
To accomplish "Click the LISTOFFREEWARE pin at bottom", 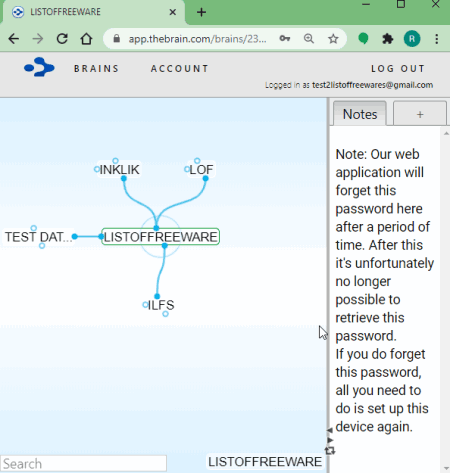I will tap(265, 462).
